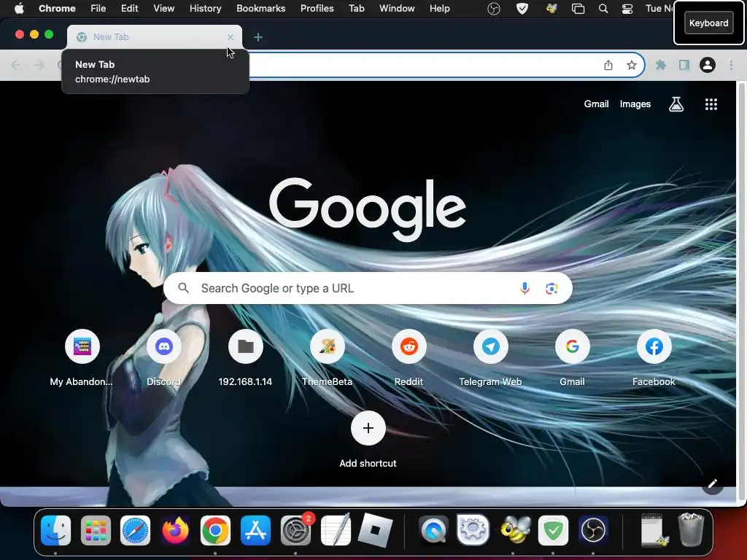This screenshot has width=747, height=560.
Task: Open TextEdit from the Dock
Action: 336,530
